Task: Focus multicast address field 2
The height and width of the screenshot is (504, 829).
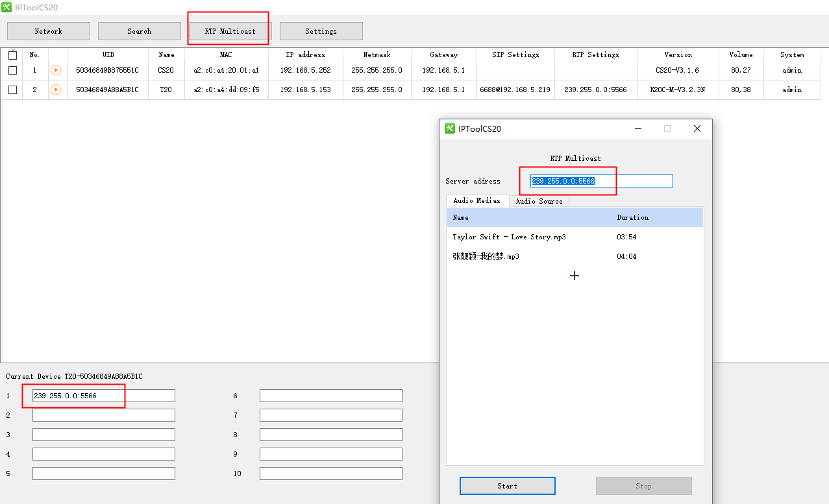Action: pyautogui.click(x=104, y=415)
